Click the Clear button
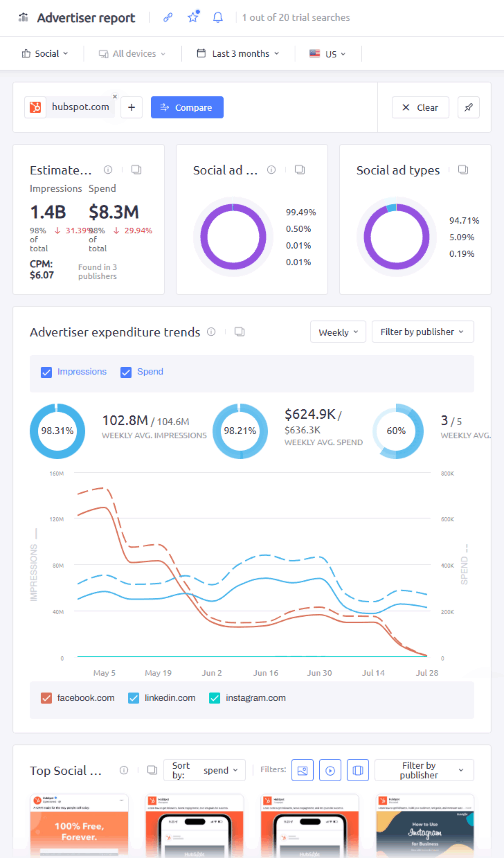 (x=420, y=108)
